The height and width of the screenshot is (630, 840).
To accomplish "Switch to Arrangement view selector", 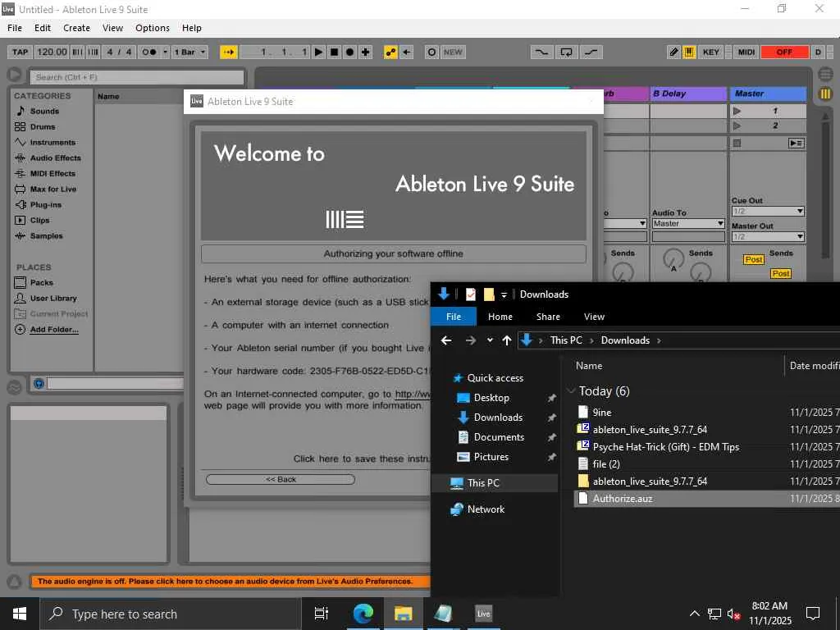I will (825, 74).
